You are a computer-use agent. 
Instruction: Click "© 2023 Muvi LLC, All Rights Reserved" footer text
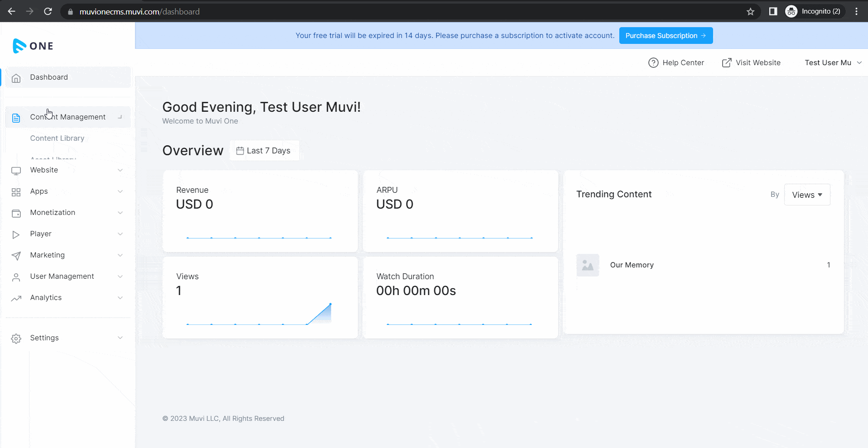click(x=223, y=419)
